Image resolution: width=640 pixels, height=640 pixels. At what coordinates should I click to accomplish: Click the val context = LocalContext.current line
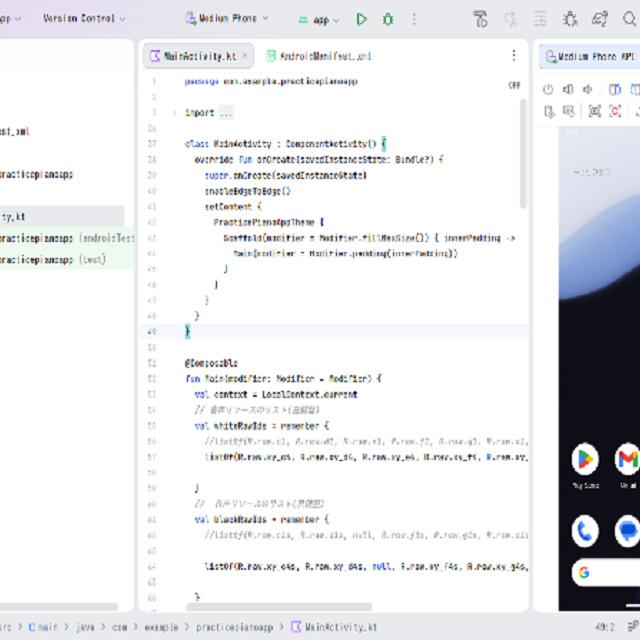coord(276,394)
